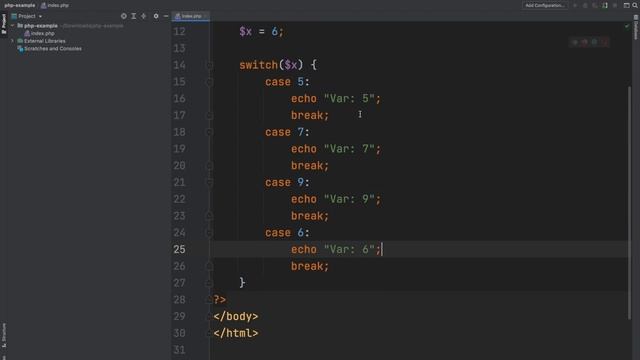Open the page in fourth browser icon

point(604,42)
